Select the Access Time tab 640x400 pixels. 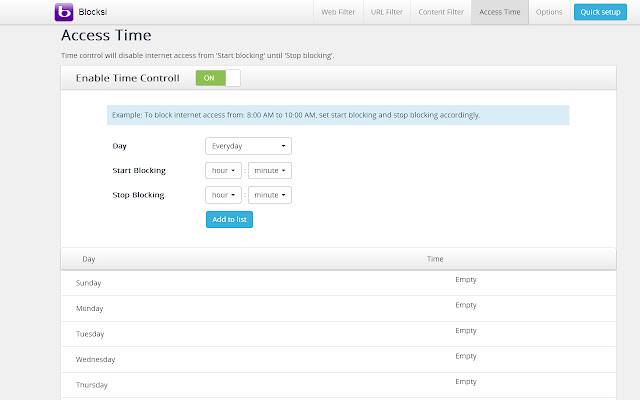[x=499, y=12]
